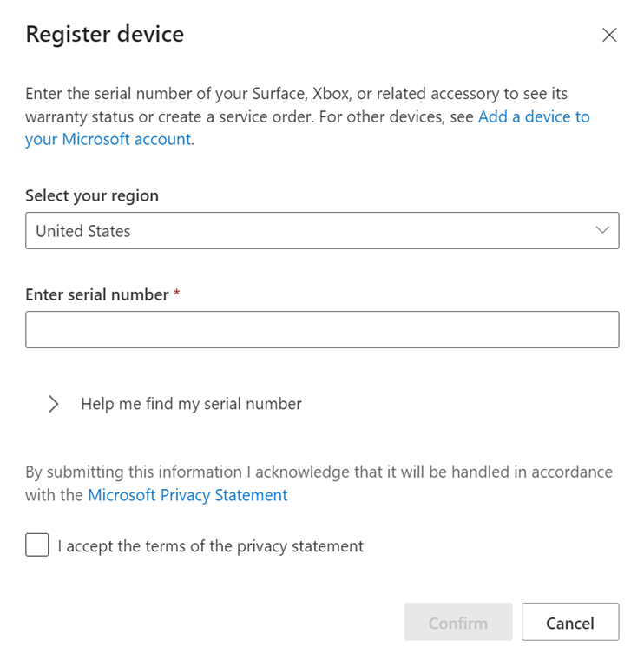Click the "Register device" dialog heading

pos(104,35)
